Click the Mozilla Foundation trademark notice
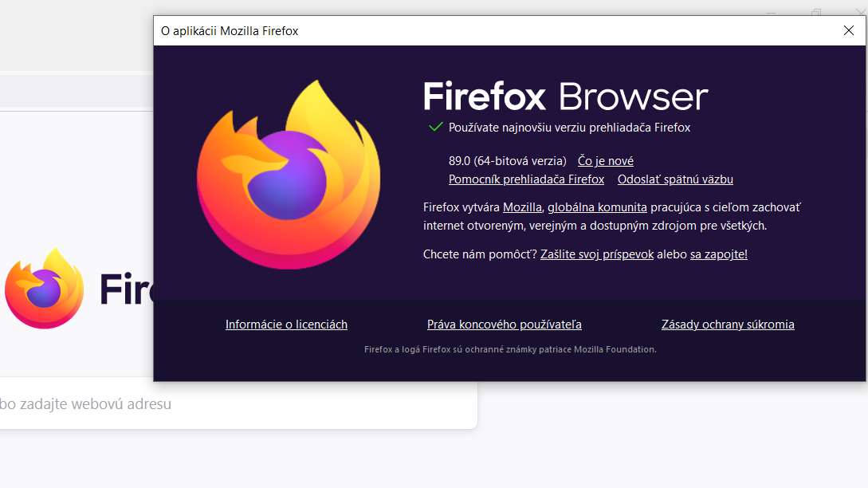Screen dimensions: 868x488 [x=510, y=349]
